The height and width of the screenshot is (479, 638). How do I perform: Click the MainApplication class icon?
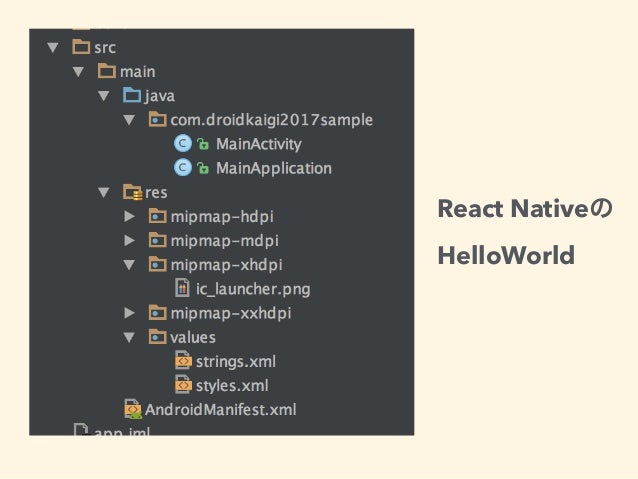(183, 168)
